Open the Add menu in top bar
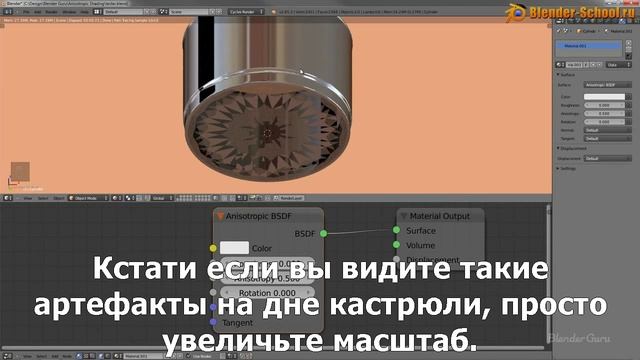The width and height of the screenshot is (640, 360). [x=38, y=12]
